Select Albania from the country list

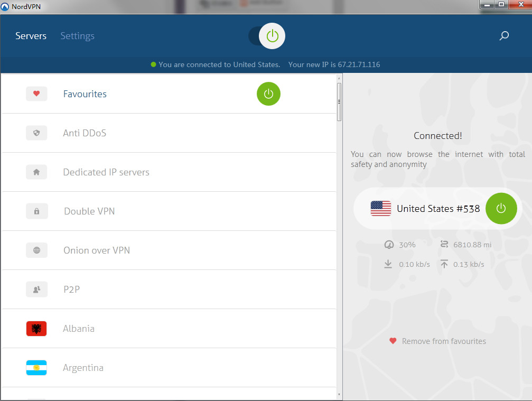click(169, 329)
